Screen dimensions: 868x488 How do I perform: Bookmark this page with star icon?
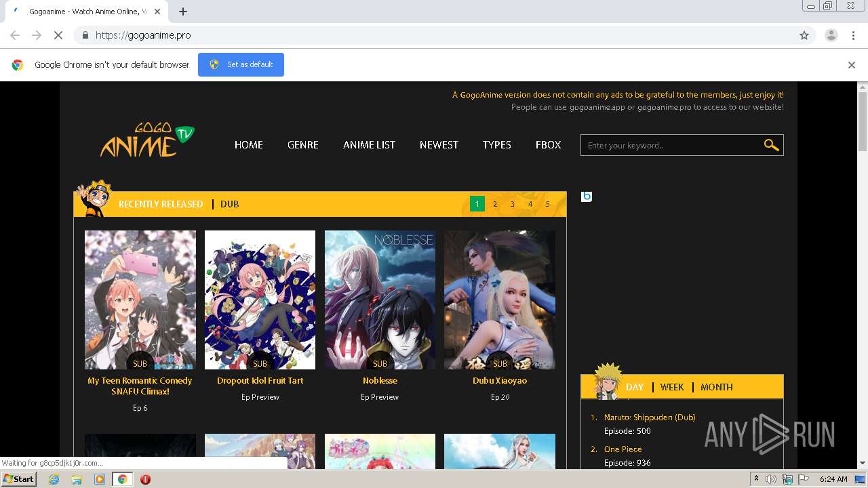[x=804, y=35]
